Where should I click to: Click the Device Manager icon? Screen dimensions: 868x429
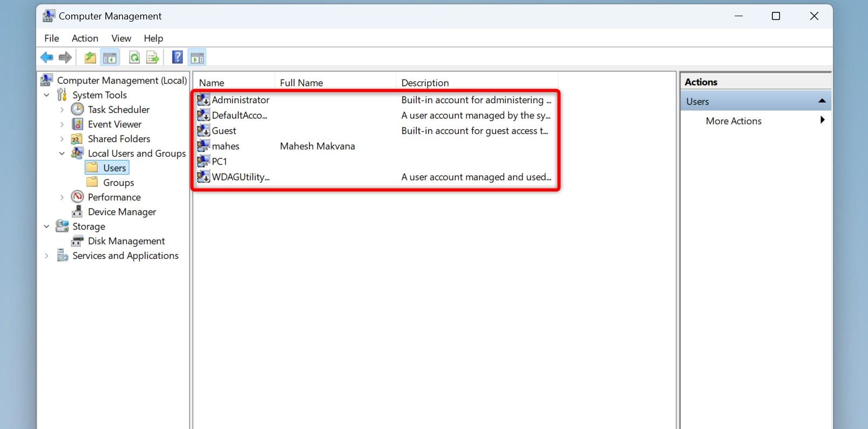point(77,211)
